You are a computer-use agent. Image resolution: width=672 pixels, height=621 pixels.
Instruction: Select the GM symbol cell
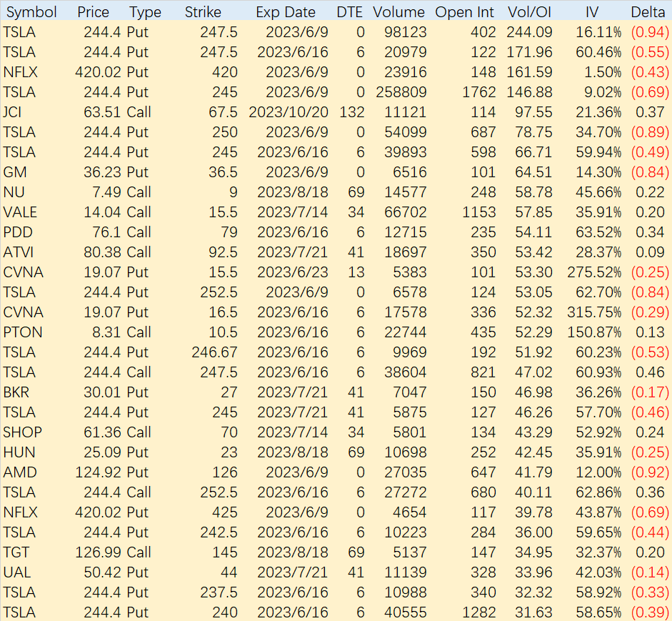pos(15,172)
